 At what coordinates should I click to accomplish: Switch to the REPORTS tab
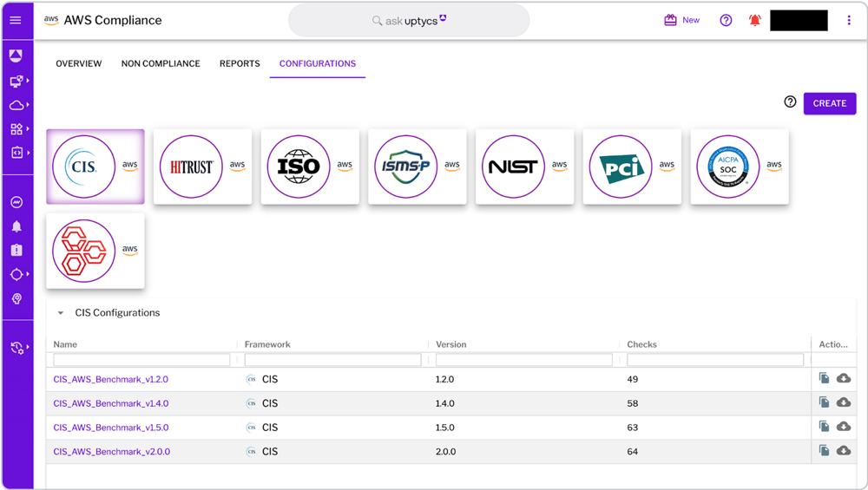pos(240,63)
